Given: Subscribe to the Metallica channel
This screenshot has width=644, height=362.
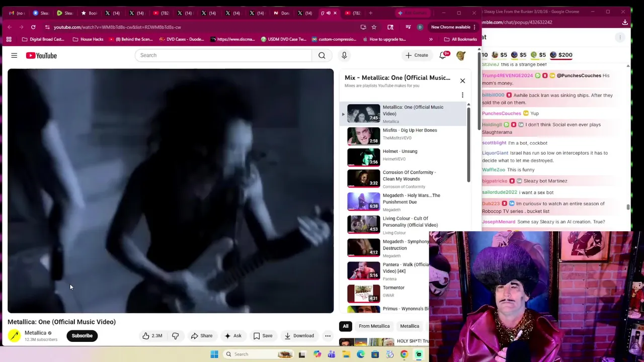Looking at the screenshot, I should click(82, 336).
